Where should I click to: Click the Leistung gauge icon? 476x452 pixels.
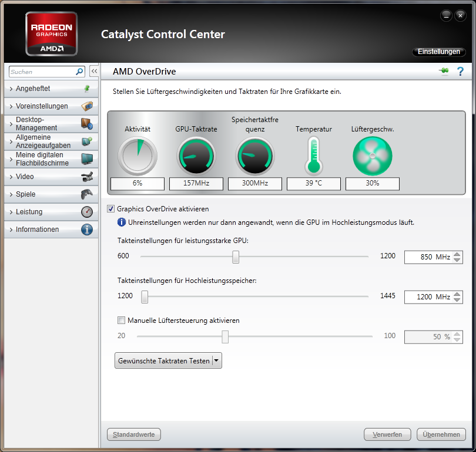click(87, 212)
